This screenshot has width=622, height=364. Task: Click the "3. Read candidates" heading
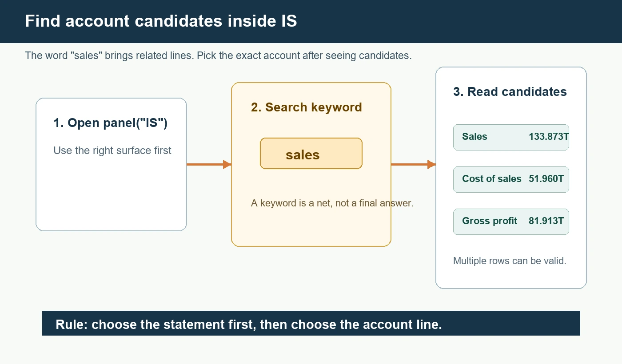point(510,92)
